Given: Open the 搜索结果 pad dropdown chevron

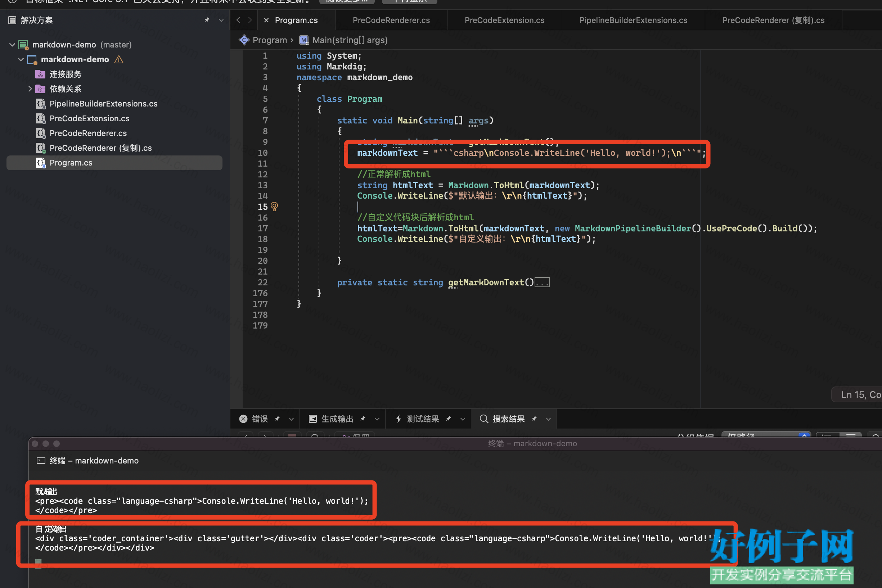Looking at the screenshot, I should coord(548,419).
